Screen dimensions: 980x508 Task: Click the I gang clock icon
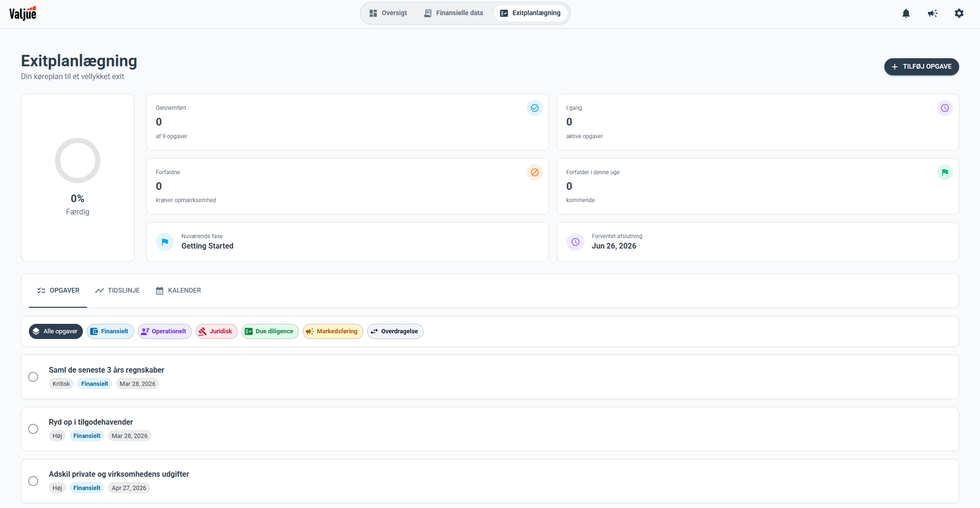tap(944, 108)
